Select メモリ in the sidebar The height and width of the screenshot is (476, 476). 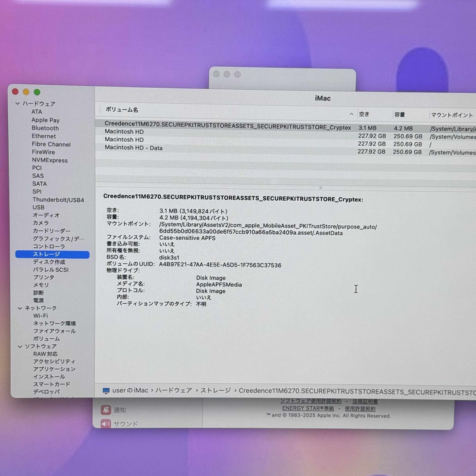pyautogui.click(x=41, y=285)
